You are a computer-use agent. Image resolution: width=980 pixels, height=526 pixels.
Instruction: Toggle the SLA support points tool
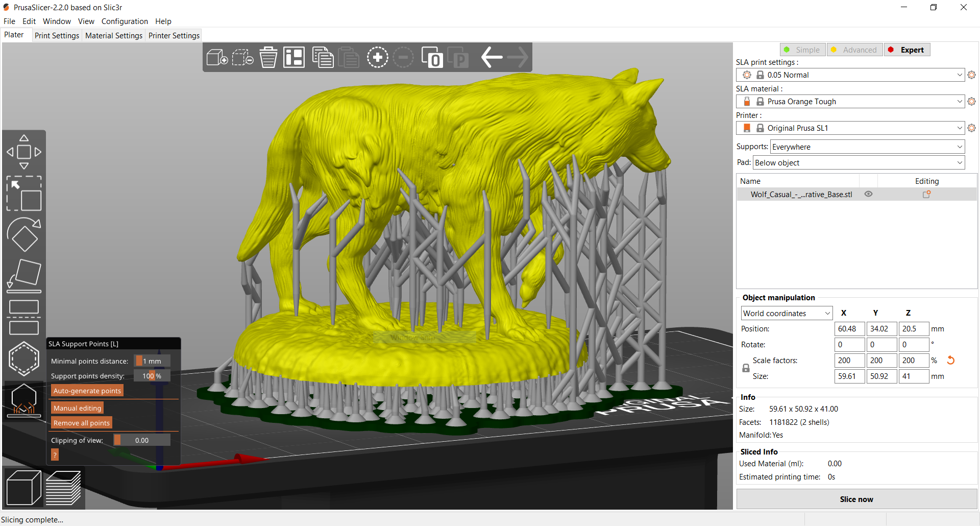point(24,400)
